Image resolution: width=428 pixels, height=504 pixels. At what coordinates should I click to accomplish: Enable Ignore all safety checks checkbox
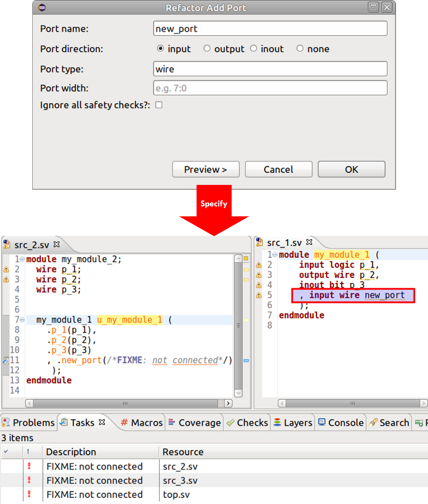tap(159, 105)
